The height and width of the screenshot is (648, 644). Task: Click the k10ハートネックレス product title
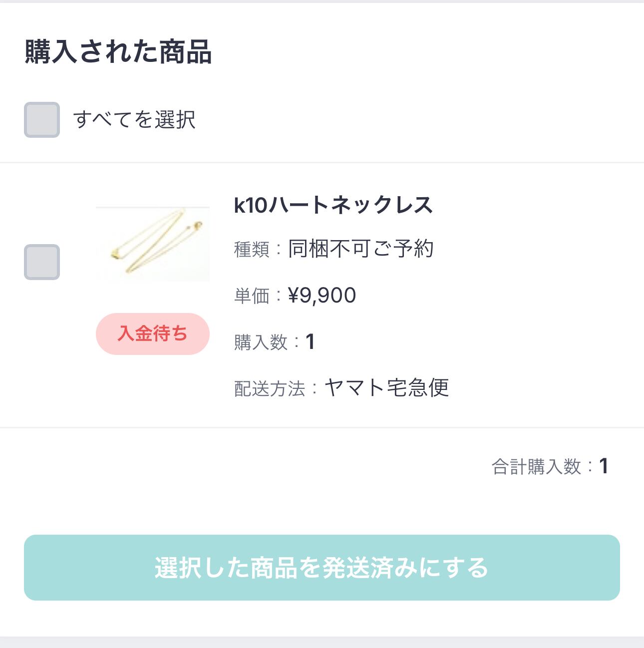click(333, 205)
